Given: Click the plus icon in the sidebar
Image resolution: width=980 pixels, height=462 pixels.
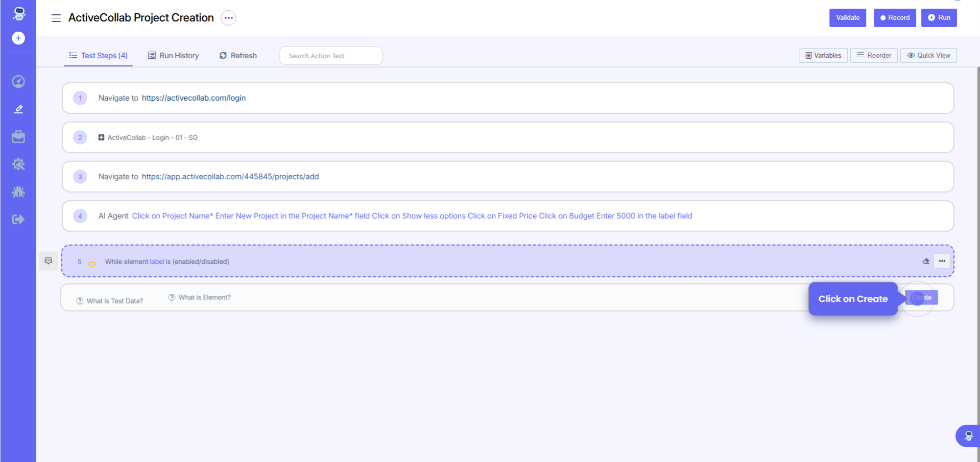Looking at the screenshot, I should 18,38.
